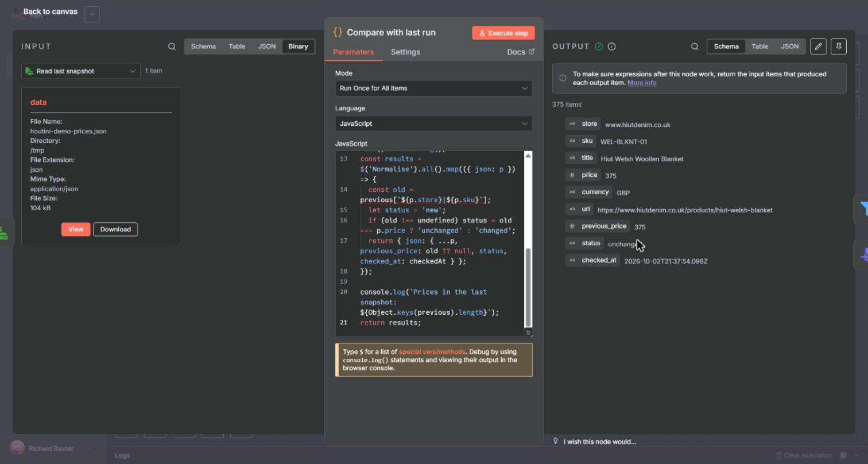The height and width of the screenshot is (464, 868).
Task: Click the url field in the output schema
Action: point(579,209)
